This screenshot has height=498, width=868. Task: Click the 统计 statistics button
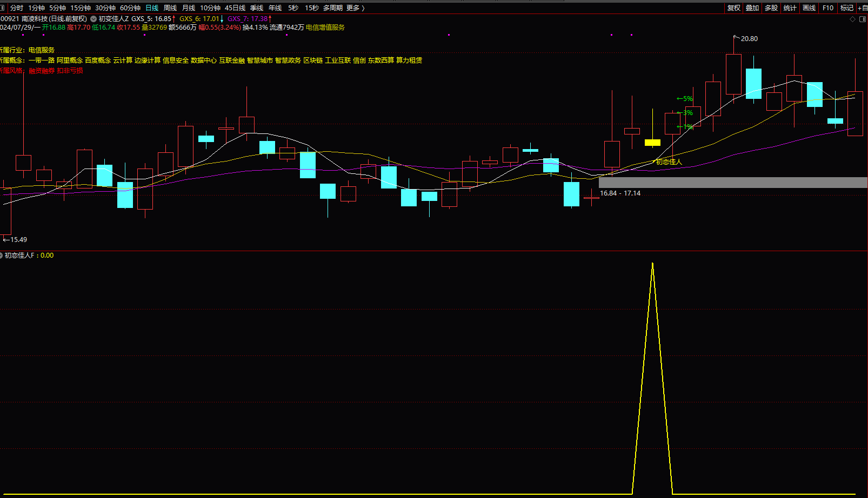(x=790, y=8)
